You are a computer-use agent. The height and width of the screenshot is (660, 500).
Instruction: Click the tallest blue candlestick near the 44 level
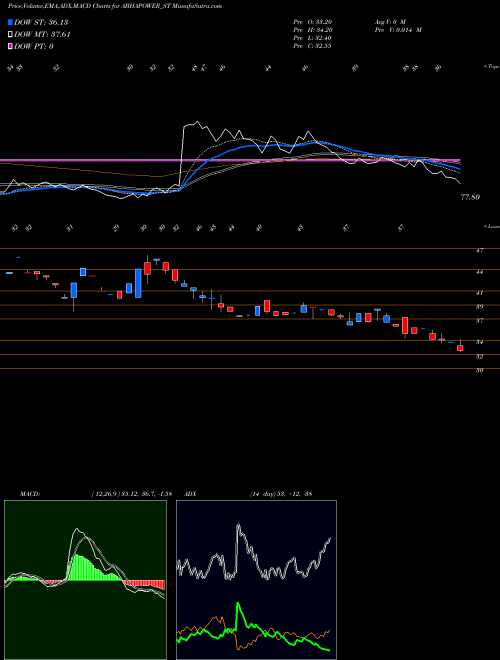click(x=138, y=283)
